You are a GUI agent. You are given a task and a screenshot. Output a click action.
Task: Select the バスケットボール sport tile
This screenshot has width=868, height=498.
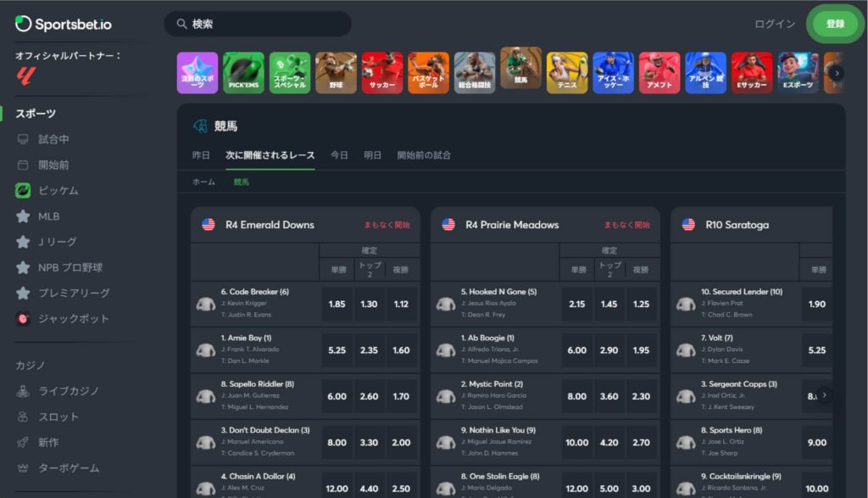(428, 73)
